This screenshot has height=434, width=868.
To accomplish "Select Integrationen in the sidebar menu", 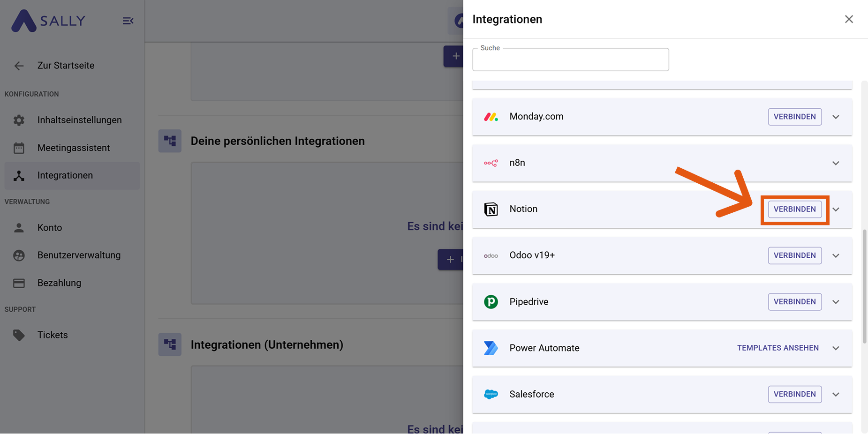I will click(x=65, y=175).
